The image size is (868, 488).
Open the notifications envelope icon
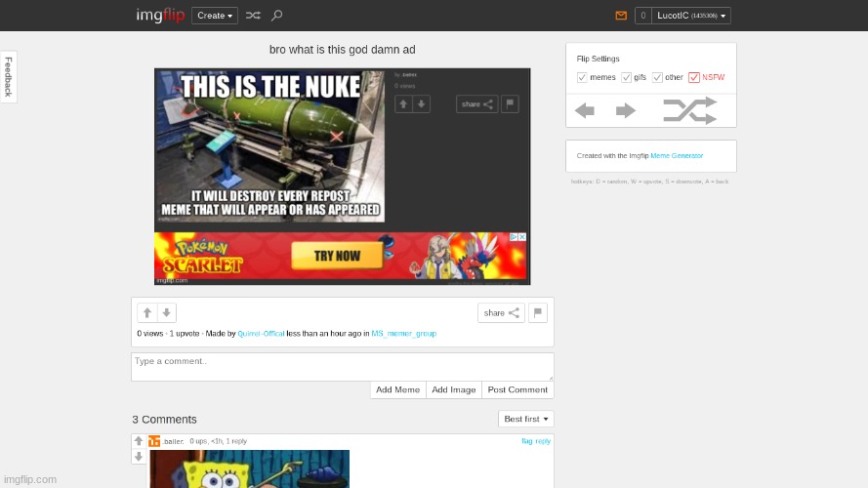pyautogui.click(x=621, y=16)
